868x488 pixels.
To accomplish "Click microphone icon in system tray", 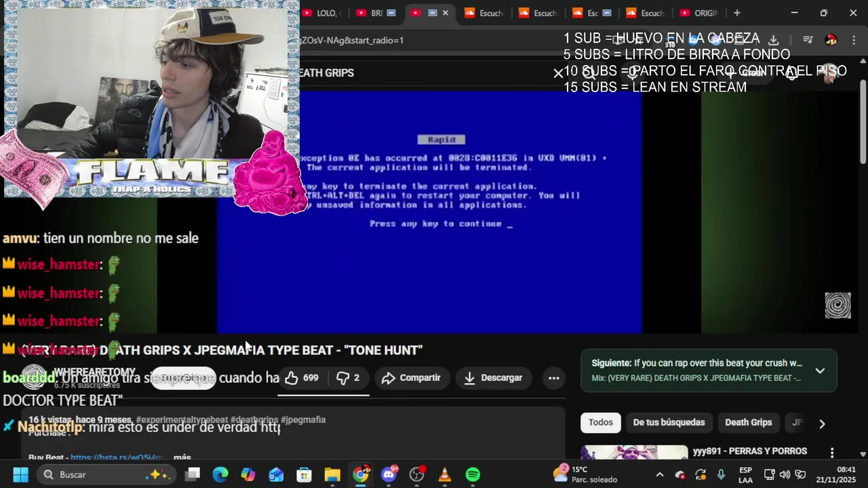I will pyautogui.click(x=721, y=474).
